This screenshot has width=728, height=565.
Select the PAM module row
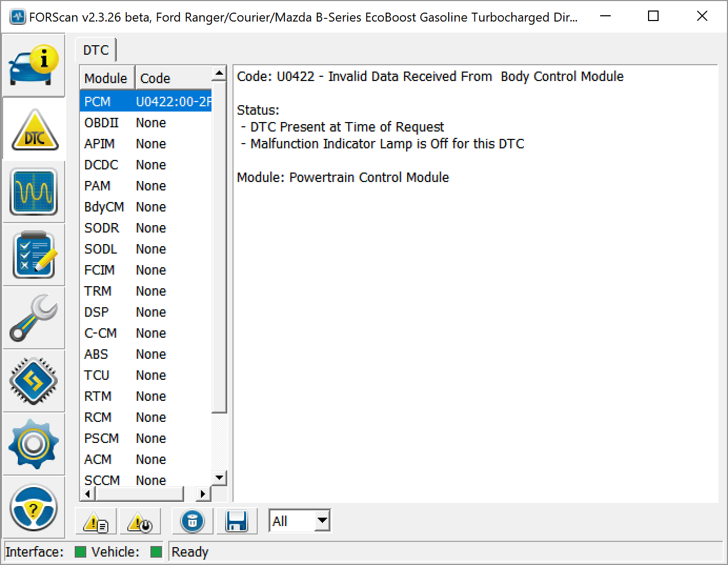tap(146, 186)
